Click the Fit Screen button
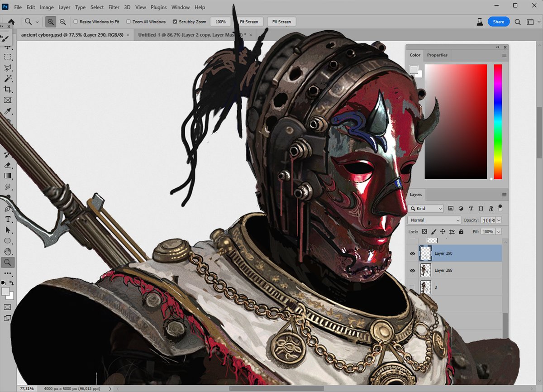The height and width of the screenshot is (392, 543). pos(249,22)
